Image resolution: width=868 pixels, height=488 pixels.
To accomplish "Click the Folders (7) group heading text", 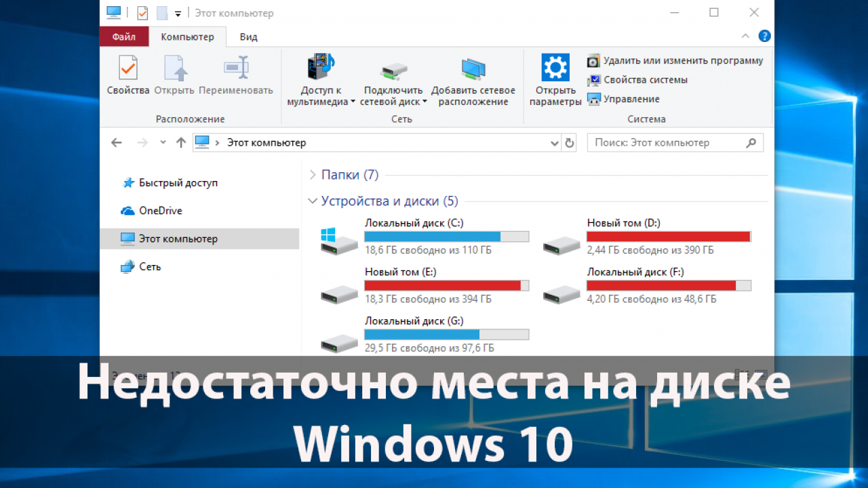I will pos(350,175).
